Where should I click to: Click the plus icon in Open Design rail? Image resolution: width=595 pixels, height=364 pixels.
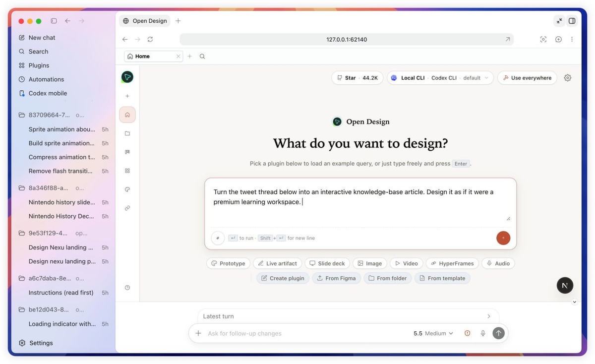[127, 96]
